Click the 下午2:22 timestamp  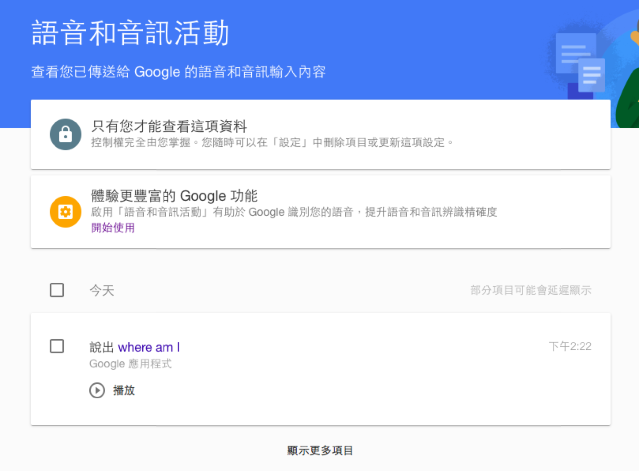pos(570,346)
